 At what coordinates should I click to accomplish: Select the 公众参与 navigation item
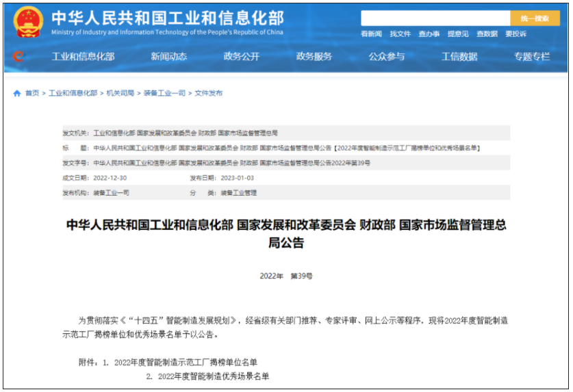point(387,57)
